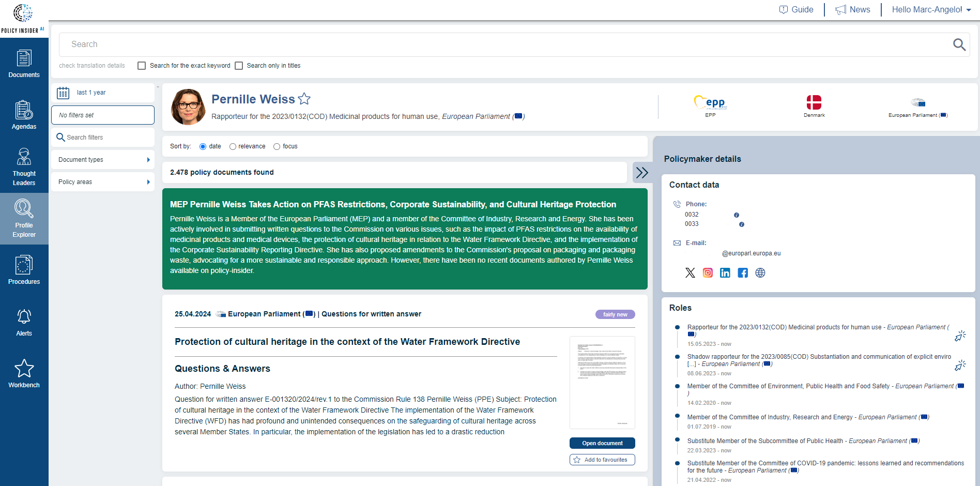The width and height of the screenshot is (980, 486).
Task: Favourite Pernille Weiss with star icon
Action: (x=304, y=99)
